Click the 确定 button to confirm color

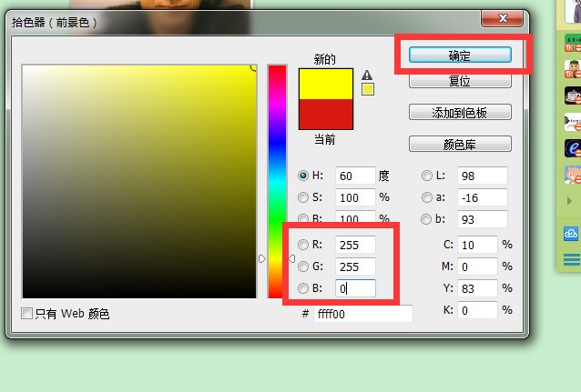click(x=460, y=55)
